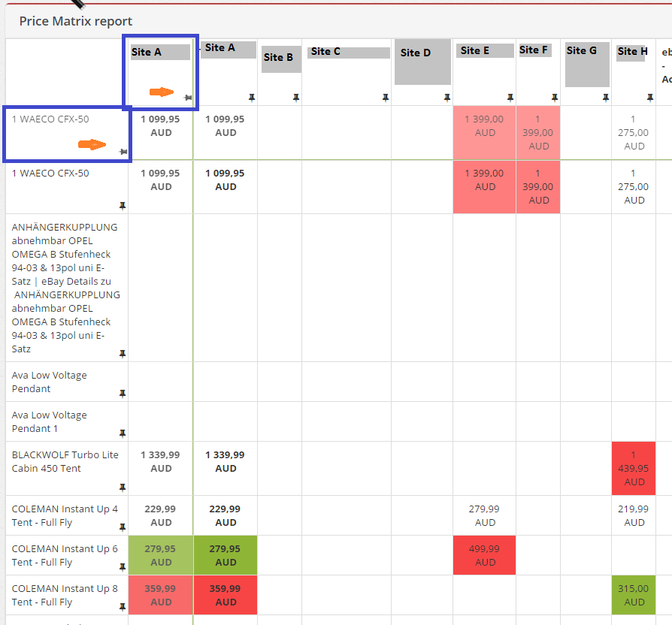Pin the Site B column
The image size is (672, 625).
(296, 98)
